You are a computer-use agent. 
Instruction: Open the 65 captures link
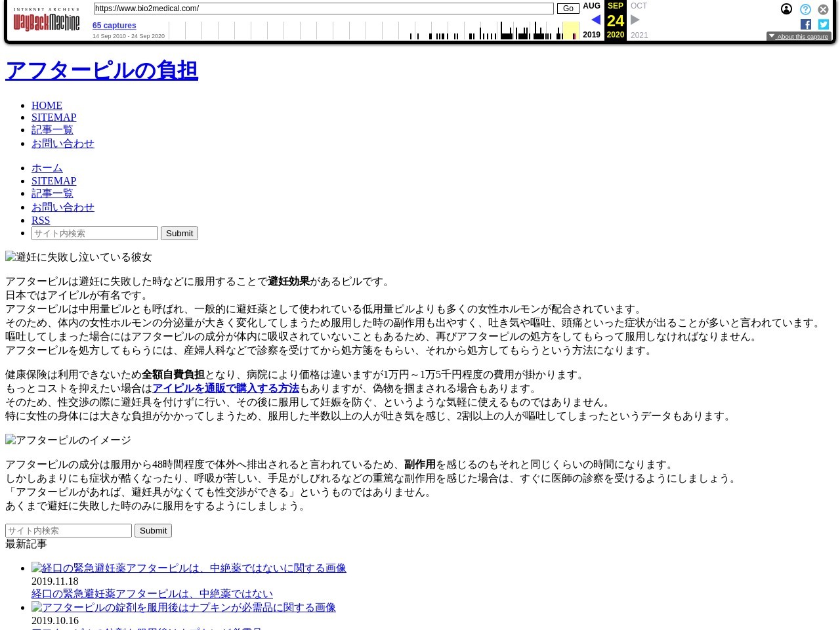(114, 26)
